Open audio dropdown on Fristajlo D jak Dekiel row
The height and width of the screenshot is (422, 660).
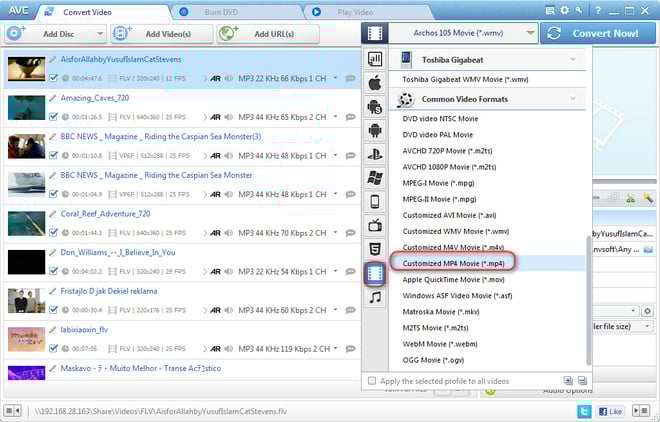coord(335,311)
